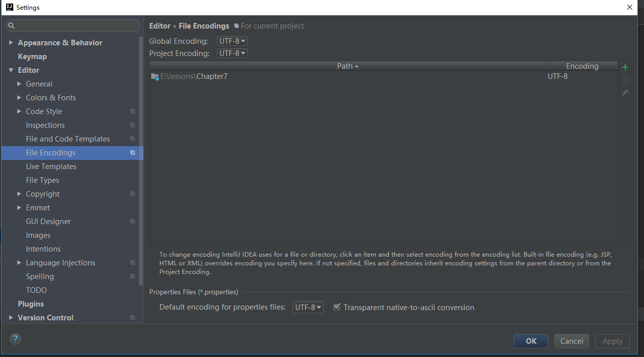Click inside the settings search field
This screenshot has width=644, height=357.
coord(73,25)
